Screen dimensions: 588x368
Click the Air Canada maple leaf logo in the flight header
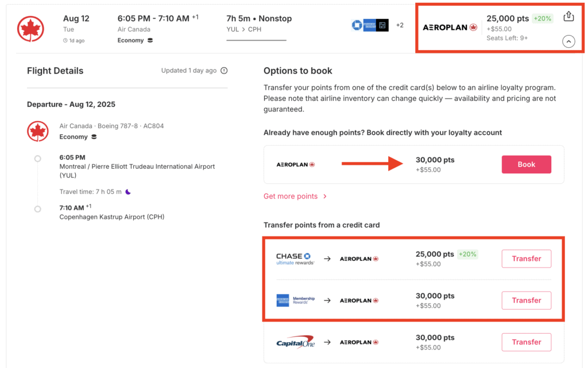click(x=31, y=29)
